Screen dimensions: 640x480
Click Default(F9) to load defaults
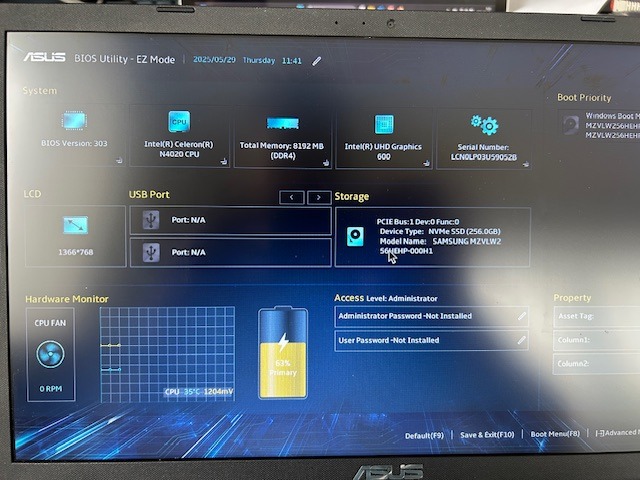(424, 436)
